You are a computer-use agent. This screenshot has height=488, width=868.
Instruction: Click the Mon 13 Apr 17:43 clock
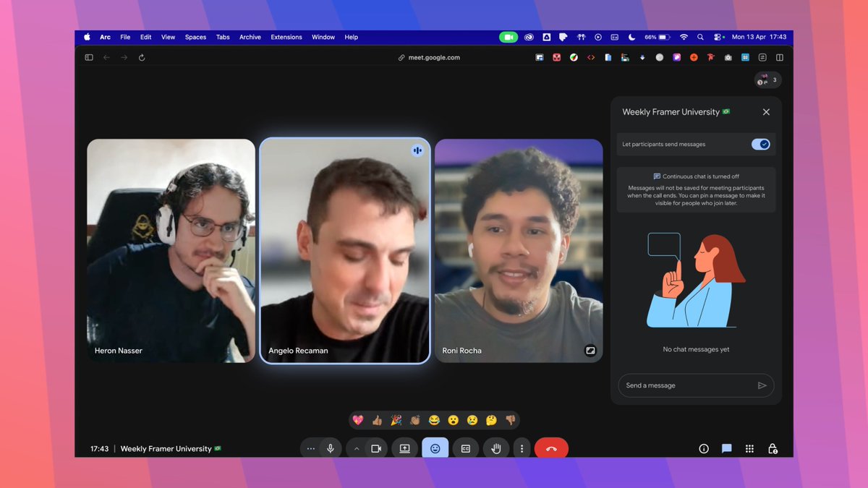click(x=759, y=37)
